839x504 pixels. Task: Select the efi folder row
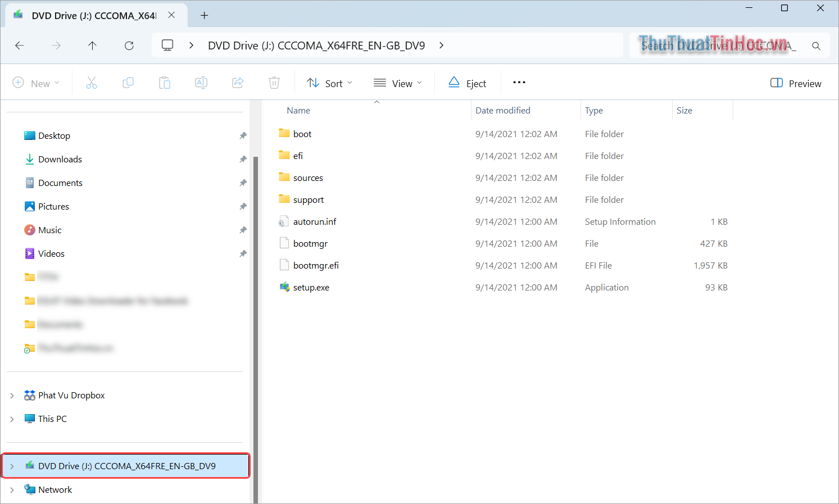[x=506, y=156]
